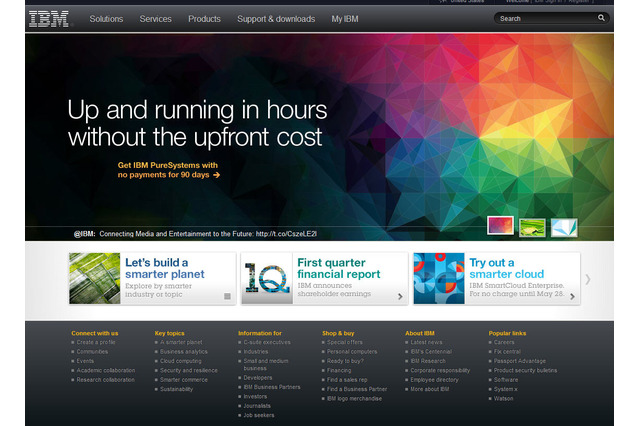Click the 1Q financial report graphic

[x=266, y=278]
